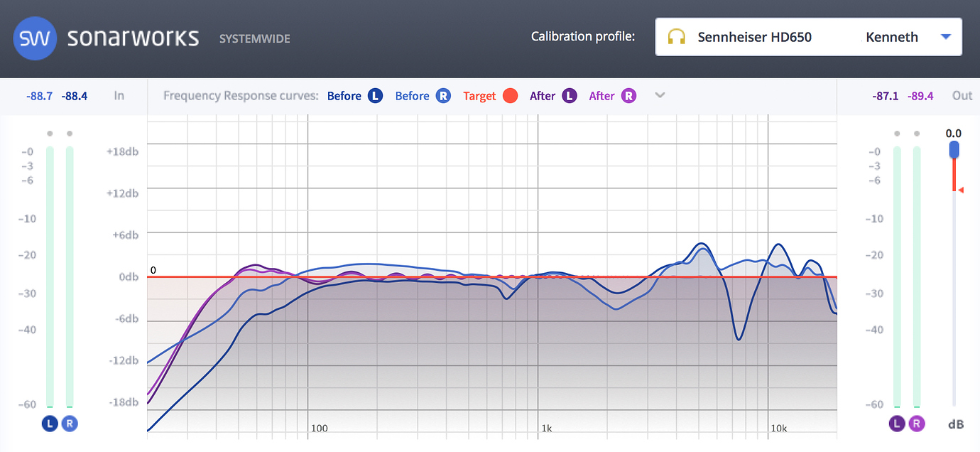Click the output right level meter bar
The width and height of the screenshot is (980, 452).
point(918,277)
